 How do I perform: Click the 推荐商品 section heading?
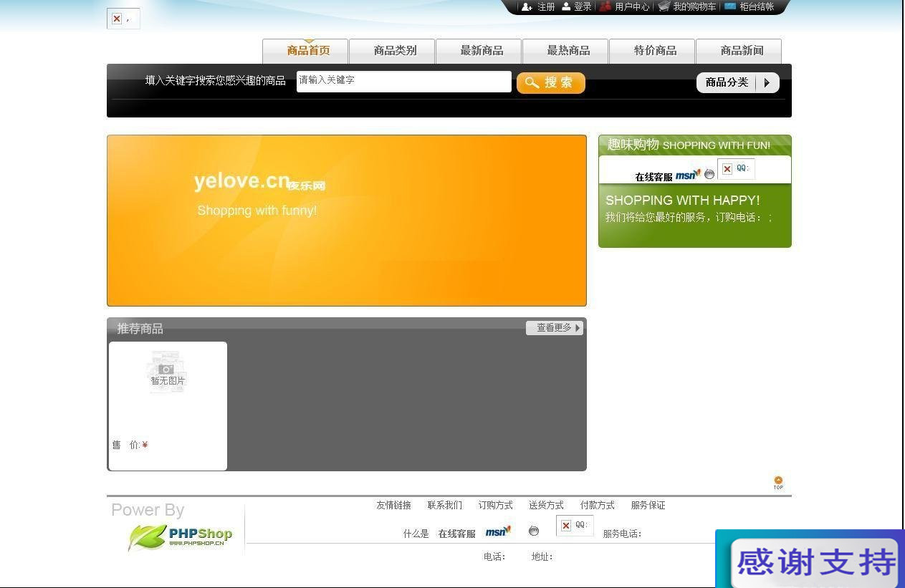(140, 329)
